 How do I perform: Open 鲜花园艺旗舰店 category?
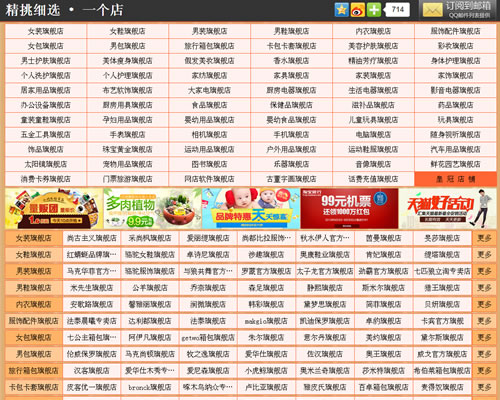[455, 164]
